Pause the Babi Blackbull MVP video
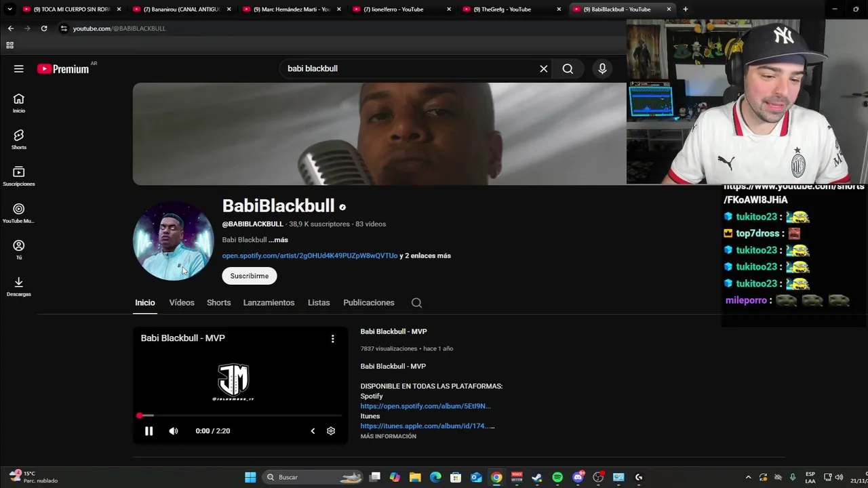Screen dimensions: 868x488 point(149,431)
